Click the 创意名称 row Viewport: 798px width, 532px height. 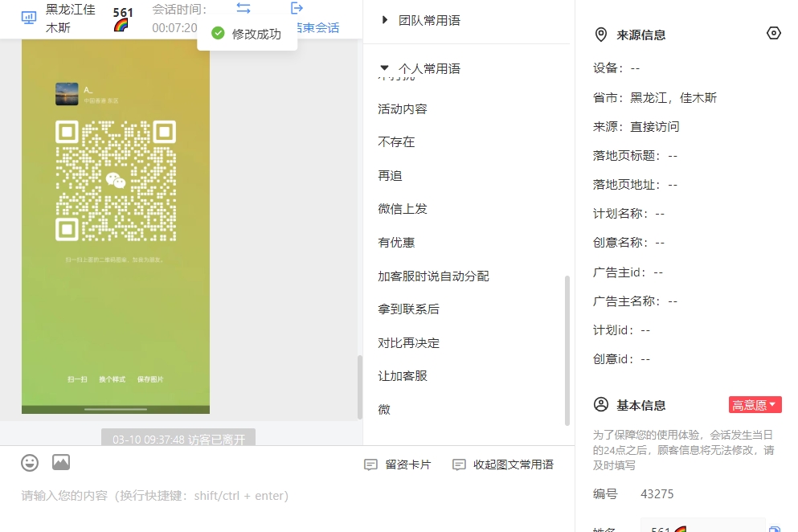coord(629,243)
